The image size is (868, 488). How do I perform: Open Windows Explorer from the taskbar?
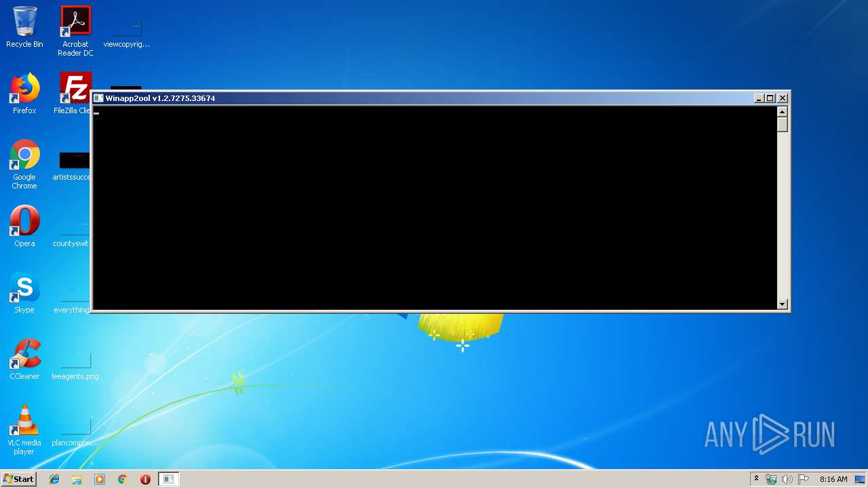click(77, 479)
